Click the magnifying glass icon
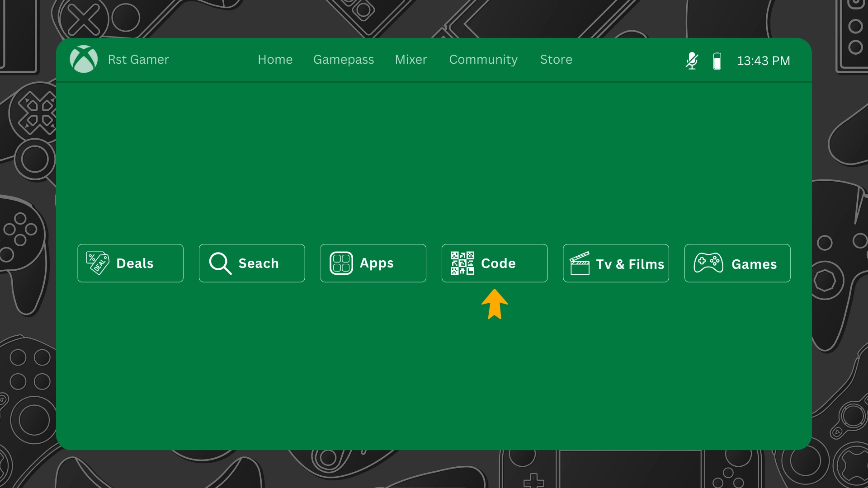This screenshot has height=488, width=868. [220, 263]
